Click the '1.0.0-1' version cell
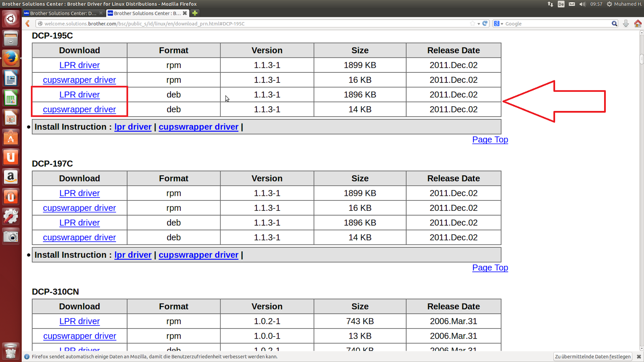This screenshot has width=644, height=362. (267, 336)
